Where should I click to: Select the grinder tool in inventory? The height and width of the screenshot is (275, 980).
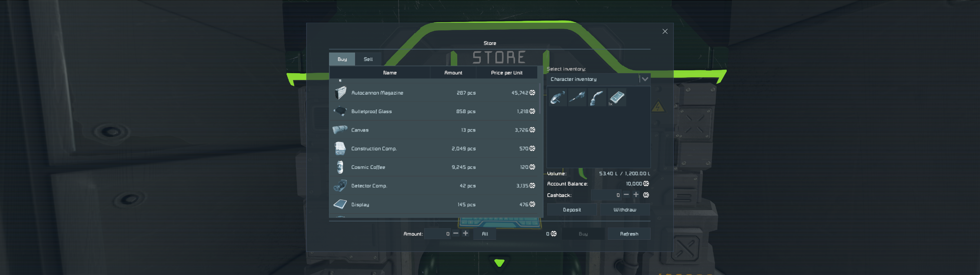tap(557, 98)
